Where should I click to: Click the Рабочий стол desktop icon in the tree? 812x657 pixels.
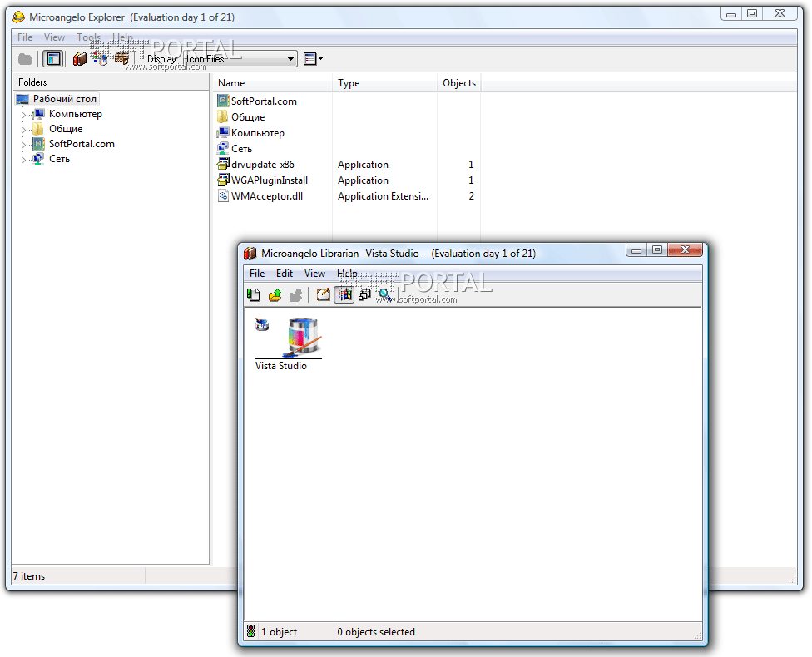click(x=22, y=99)
